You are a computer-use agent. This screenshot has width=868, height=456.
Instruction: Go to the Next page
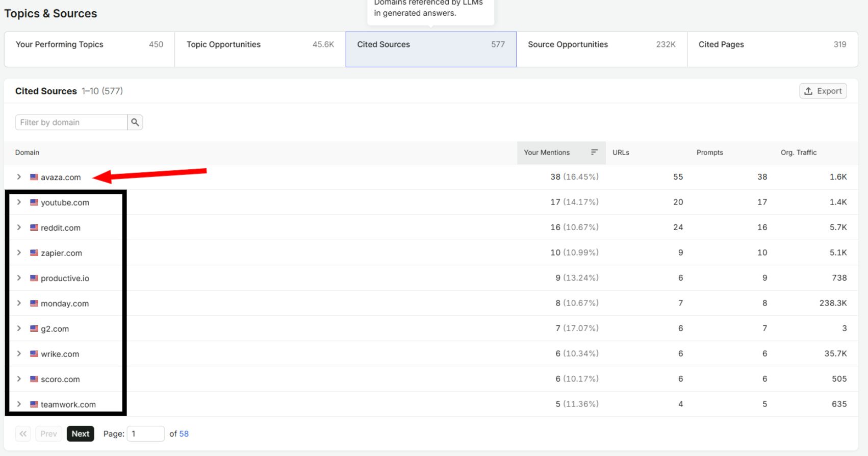81,434
